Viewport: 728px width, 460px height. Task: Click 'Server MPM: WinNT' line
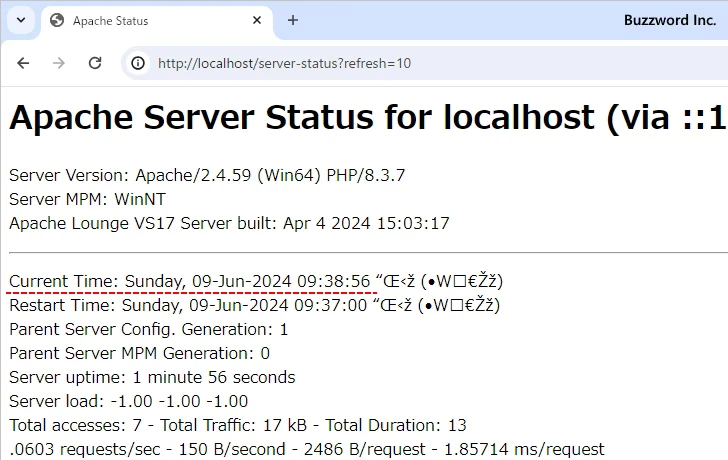(x=87, y=200)
